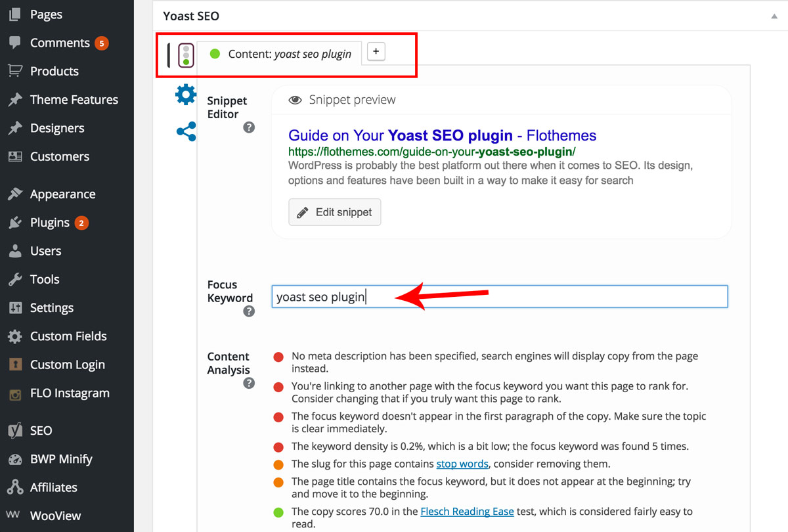Open the Customers card icon
The width and height of the screenshot is (788, 532).
click(x=14, y=156)
